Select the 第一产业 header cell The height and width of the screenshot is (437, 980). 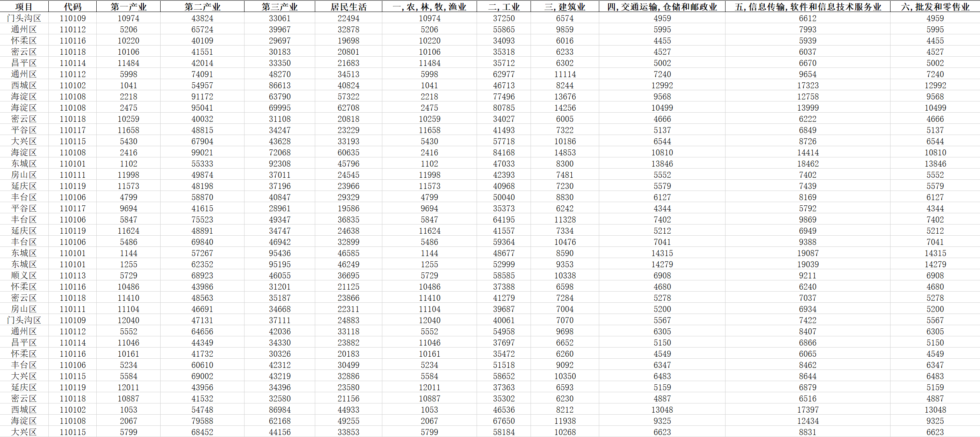128,7
